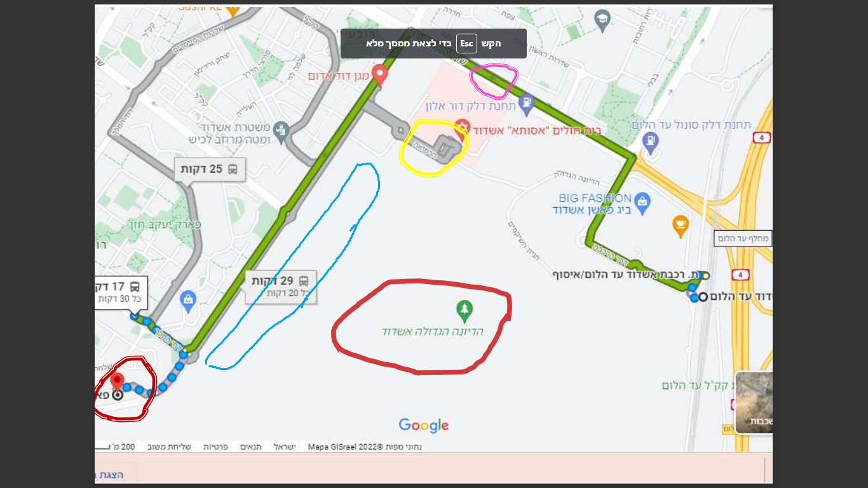Image resolution: width=868 pixels, height=488 pixels.
Task: Click the Magen David Adom red pin
Action: pos(380,75)
